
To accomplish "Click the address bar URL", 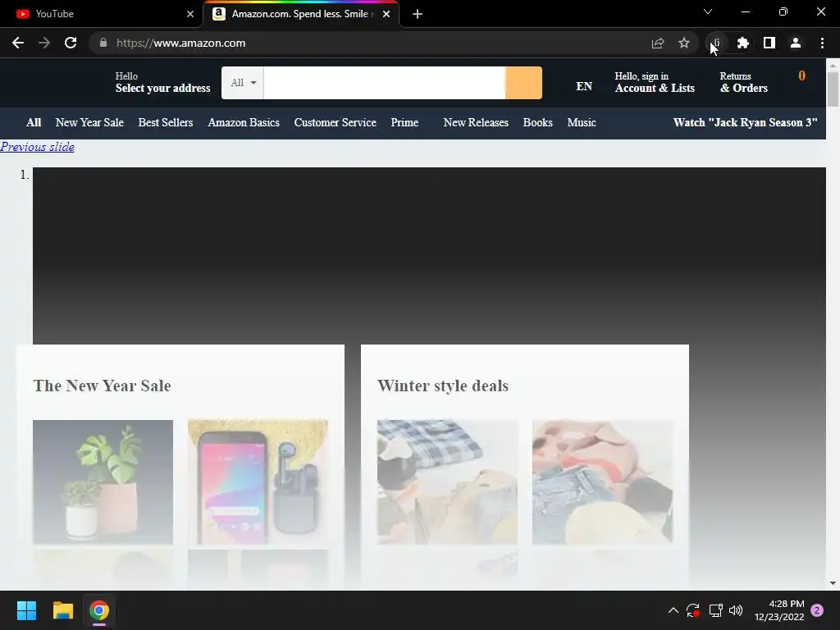I will (x=181, y=43).
